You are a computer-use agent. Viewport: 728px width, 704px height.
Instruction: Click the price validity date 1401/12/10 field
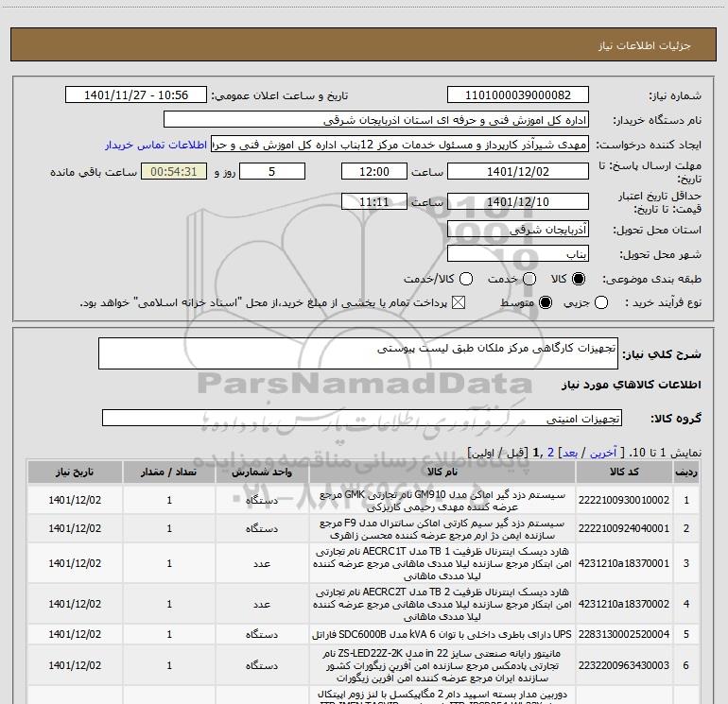pos(518,201)
